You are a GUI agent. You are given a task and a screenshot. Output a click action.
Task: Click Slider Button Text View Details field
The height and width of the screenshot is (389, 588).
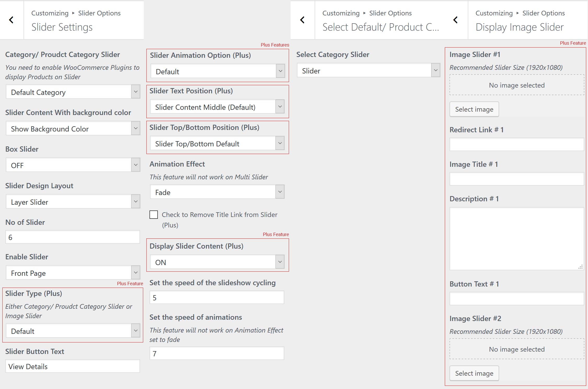(73, 366)
